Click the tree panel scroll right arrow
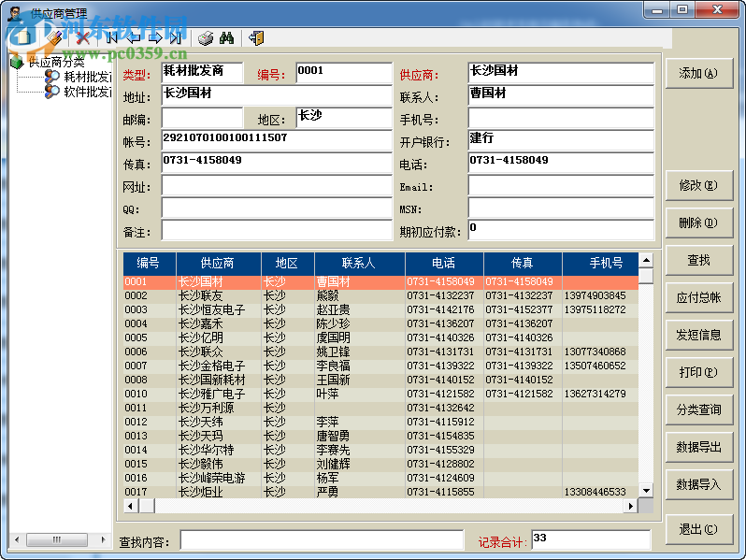 coord(103,539)
